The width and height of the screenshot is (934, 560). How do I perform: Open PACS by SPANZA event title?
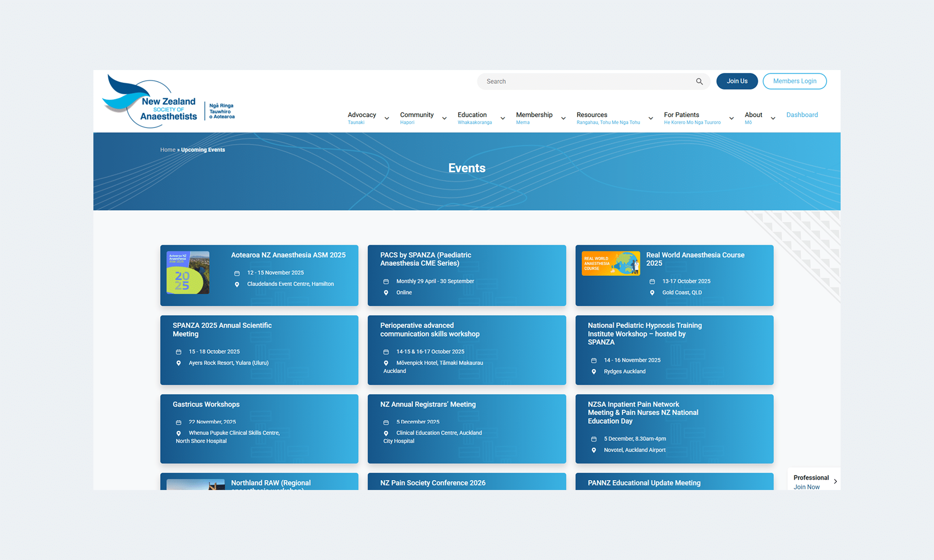point(425,259)
